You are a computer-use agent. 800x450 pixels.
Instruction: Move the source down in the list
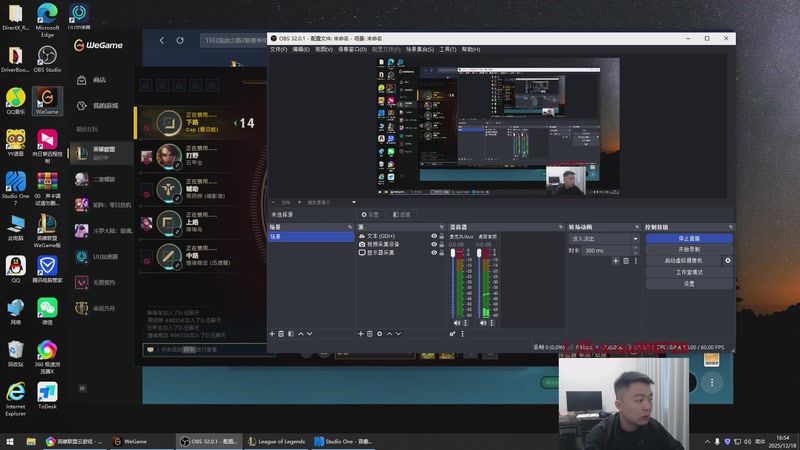(398, 334)
